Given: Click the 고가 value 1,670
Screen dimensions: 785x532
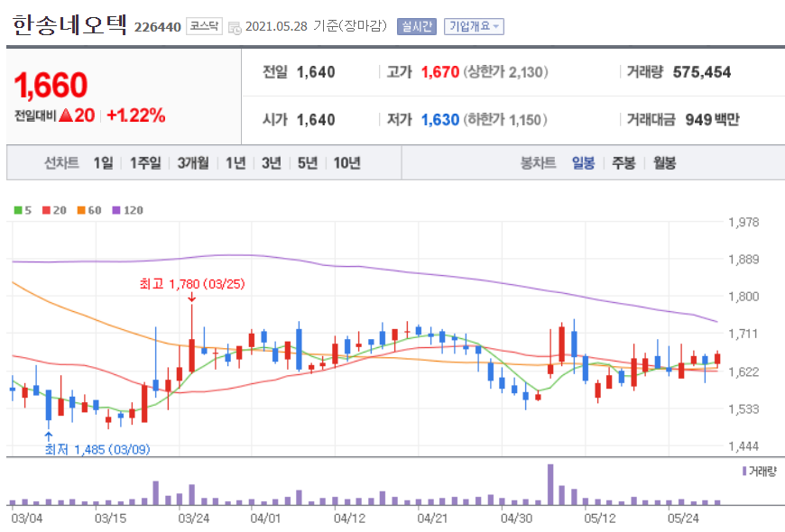Looking at the screenshot, I should (x=440, y=72).
